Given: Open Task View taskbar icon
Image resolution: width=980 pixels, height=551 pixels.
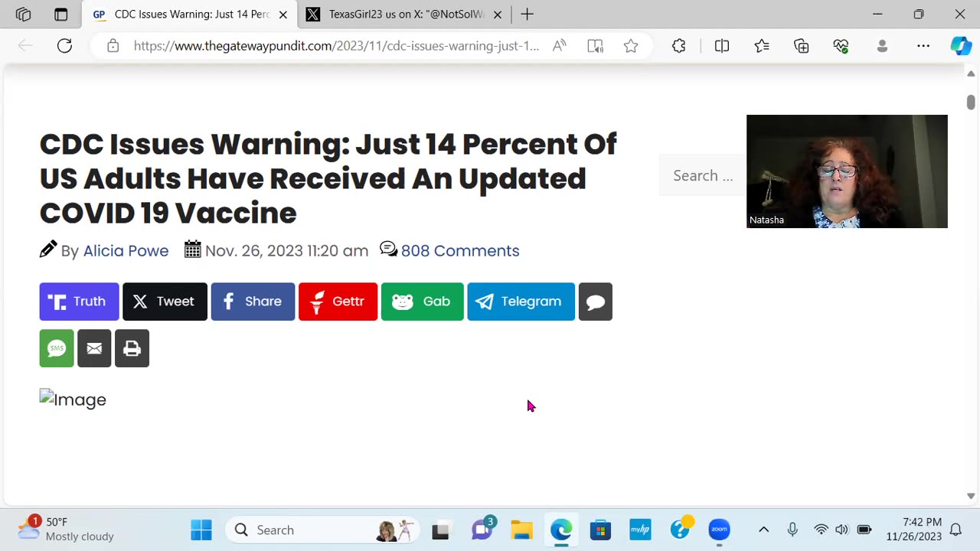Looking at the screenshot, I should pos(440,530).
